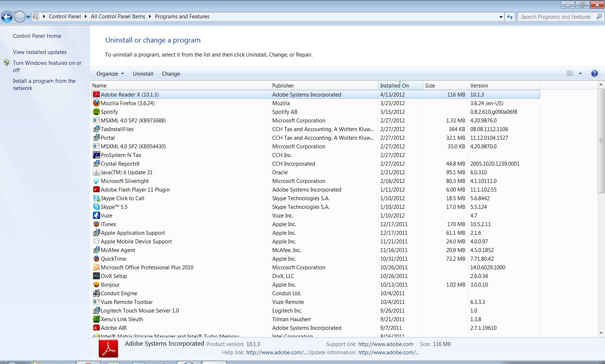Click the Back navigation arrow
Viewport: 605px width, 364px height.
(x=7, y=17)
